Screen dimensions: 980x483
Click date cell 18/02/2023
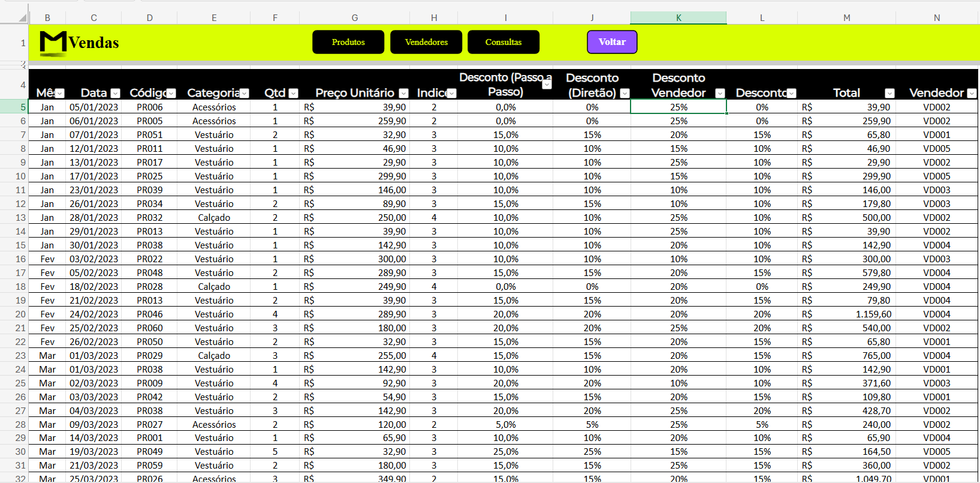94,286
